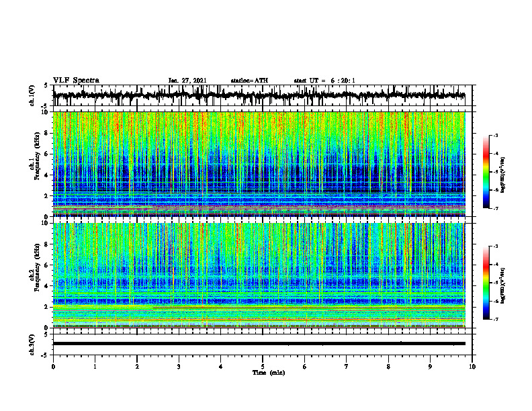Click the "-7" tick on ch.1 color bar
Viewport: 532px width, 411px height.
point(496,208)
